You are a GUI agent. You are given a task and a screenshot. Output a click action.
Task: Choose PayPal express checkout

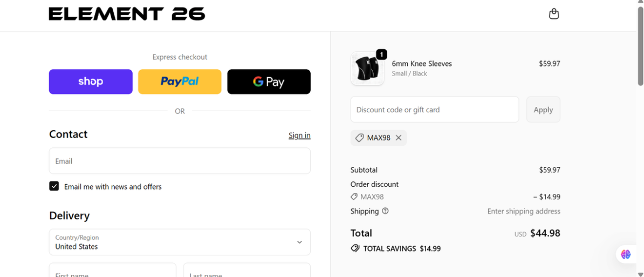coord(180,82)
